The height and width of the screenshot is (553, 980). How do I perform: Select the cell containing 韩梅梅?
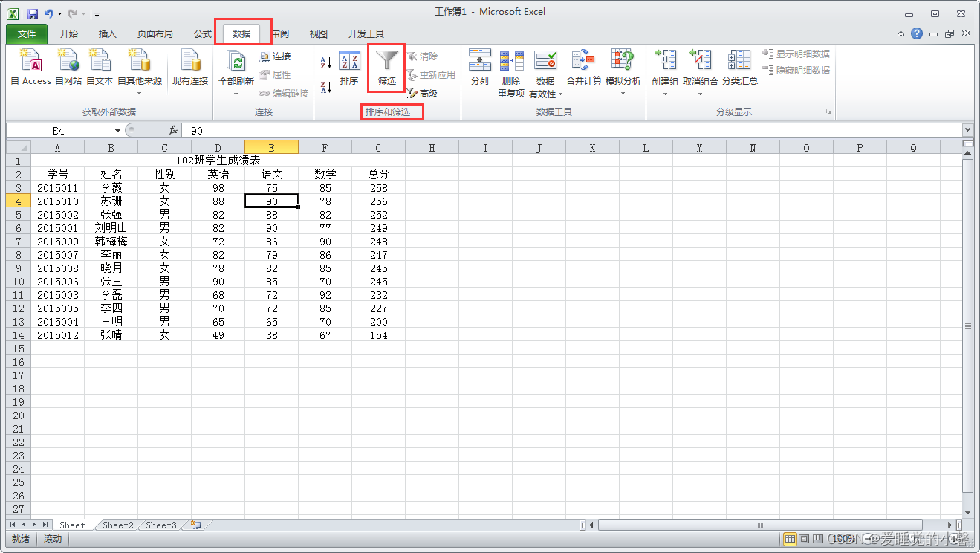[111, 242]
